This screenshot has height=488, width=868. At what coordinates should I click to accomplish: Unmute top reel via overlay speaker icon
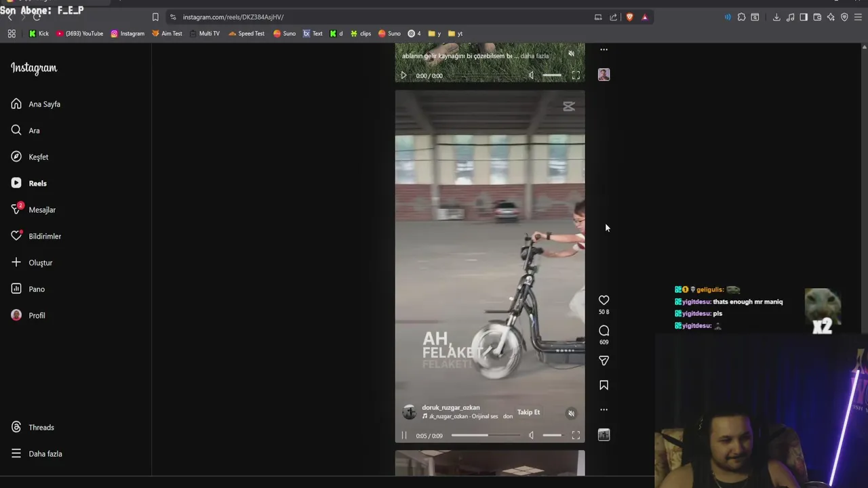click(x=571, y=54)
